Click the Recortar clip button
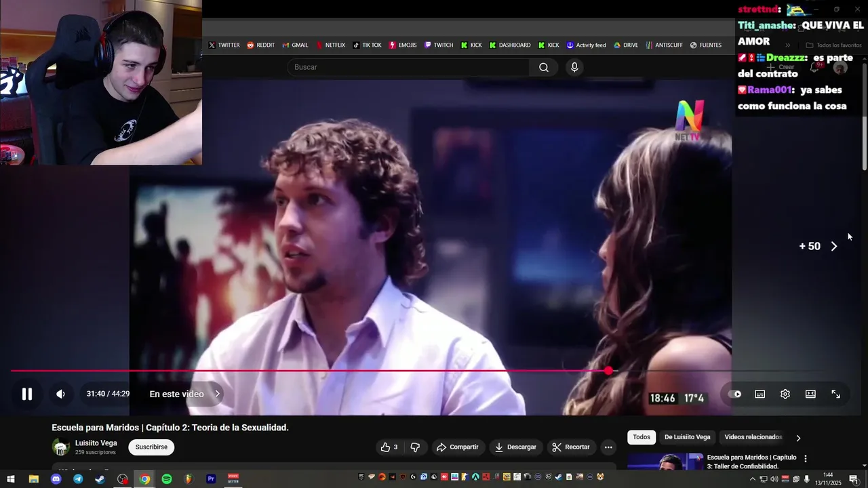This screenshot has height=488, width=868. click(x=571, y=447)
